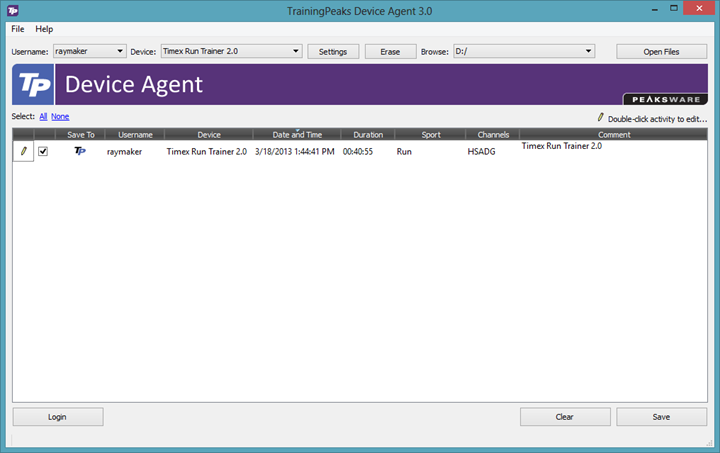Screen dimensions: 720x453
Task: Click the Login button
Action: pyautogui.click(x=58, y=417)
